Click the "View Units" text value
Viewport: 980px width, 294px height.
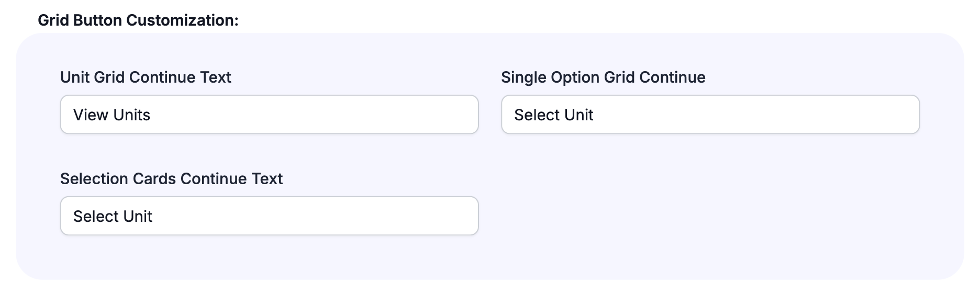coord(112,115)
